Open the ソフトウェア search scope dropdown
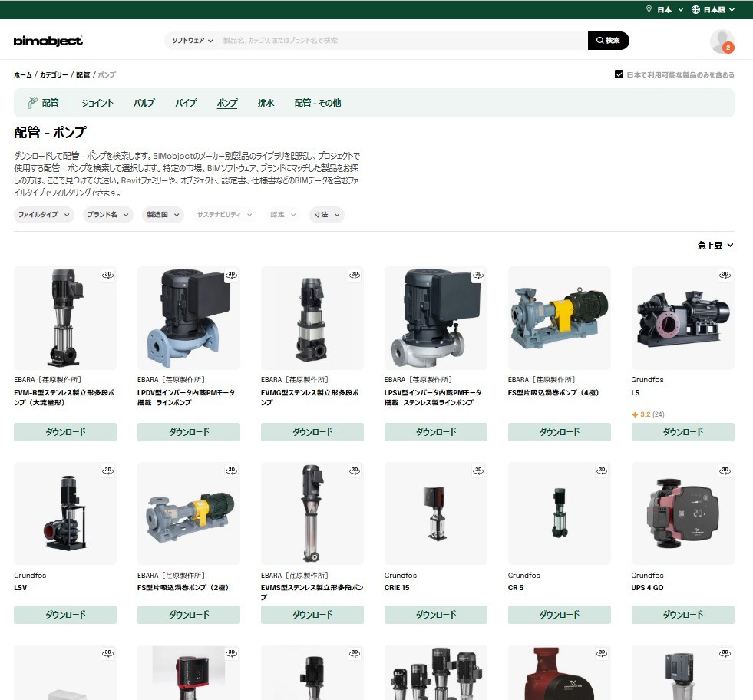This screenshot has width=753, height=700. pos(192,41)
